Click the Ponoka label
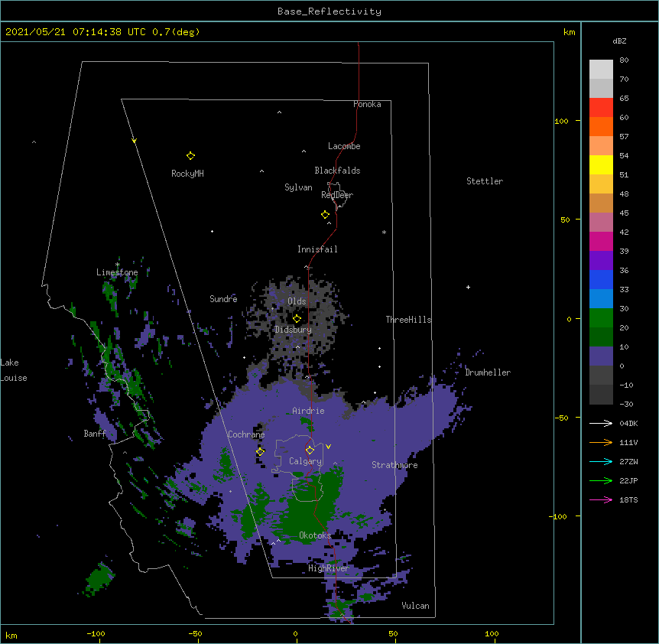659x644 pixels. click(367, 104)
